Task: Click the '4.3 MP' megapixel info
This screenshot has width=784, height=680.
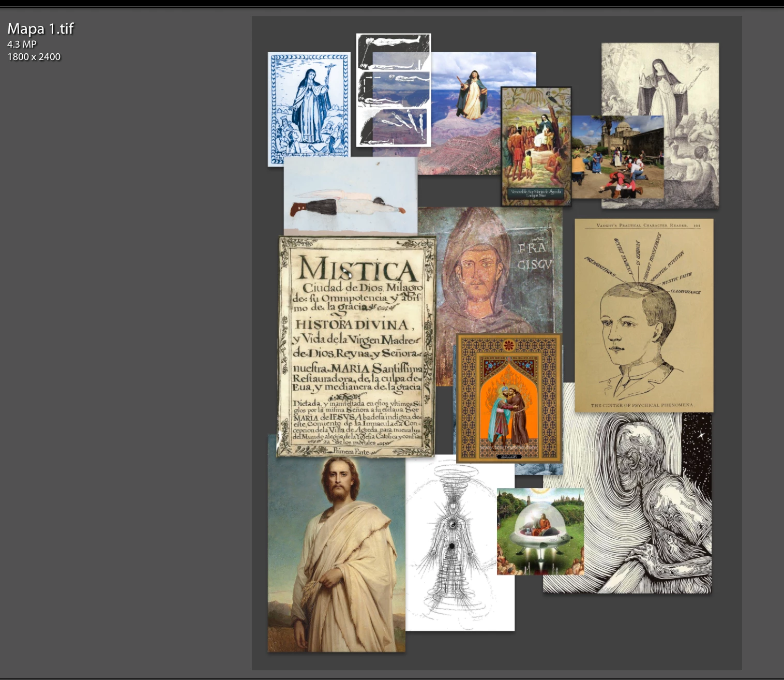Action: (x=22, y=45)
